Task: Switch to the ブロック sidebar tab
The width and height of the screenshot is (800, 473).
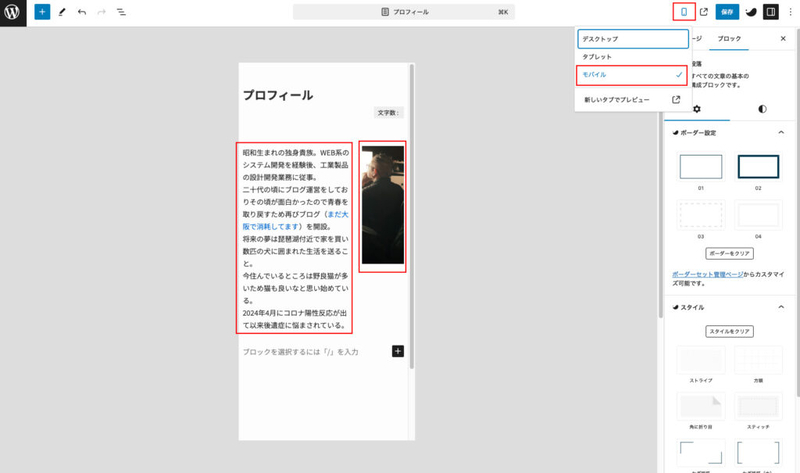Action: pyautogui.click(x=729, y=39)
